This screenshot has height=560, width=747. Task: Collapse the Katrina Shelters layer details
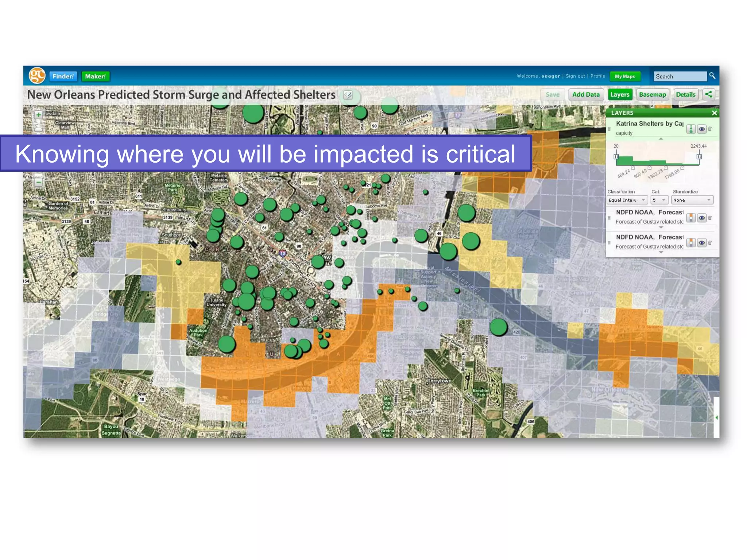tap(661, 139)
